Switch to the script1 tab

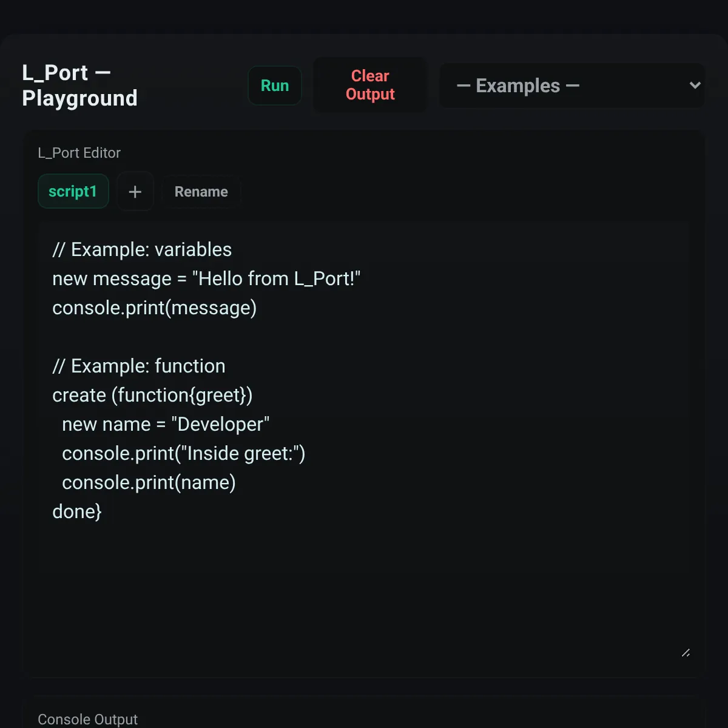(73, 192)
